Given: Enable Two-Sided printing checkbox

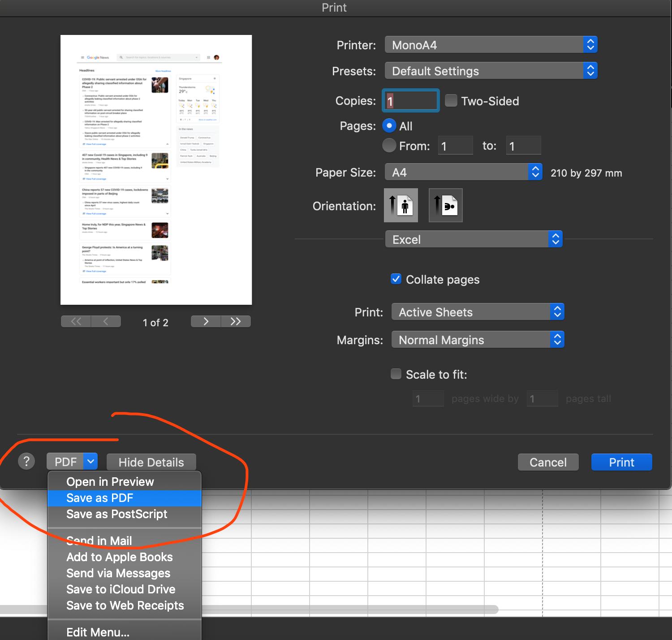Looking at the screenshot, I should coord(451,101).
